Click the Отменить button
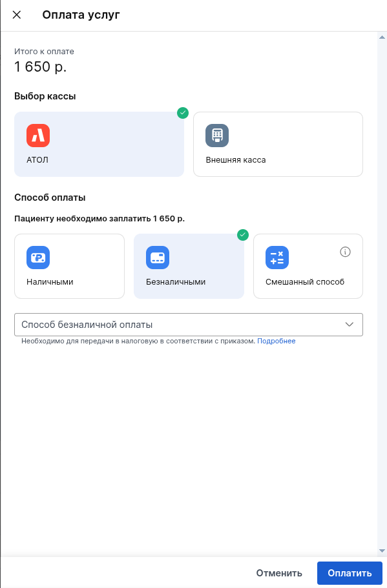The width and height of the screenshot is (387, 588). (279, 573)
